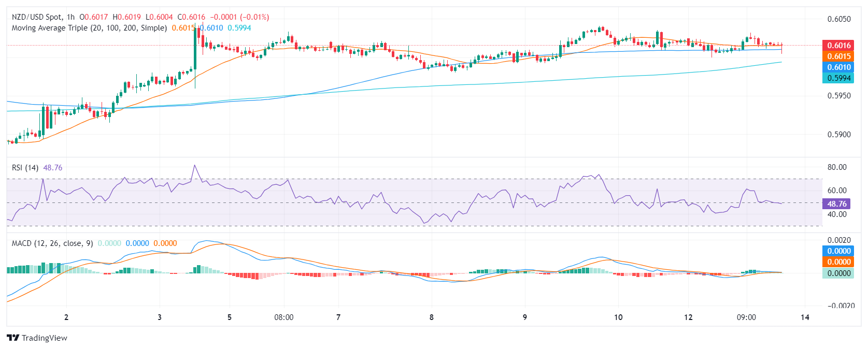Click date 10 on the time axis
The height and width of the screenshot is (349, 868).
618,317
